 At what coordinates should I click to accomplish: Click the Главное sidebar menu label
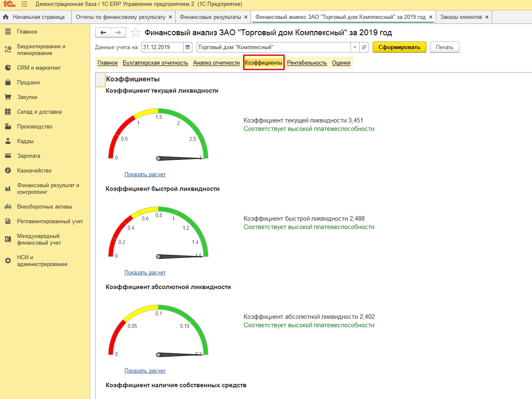tap(27, 32)
